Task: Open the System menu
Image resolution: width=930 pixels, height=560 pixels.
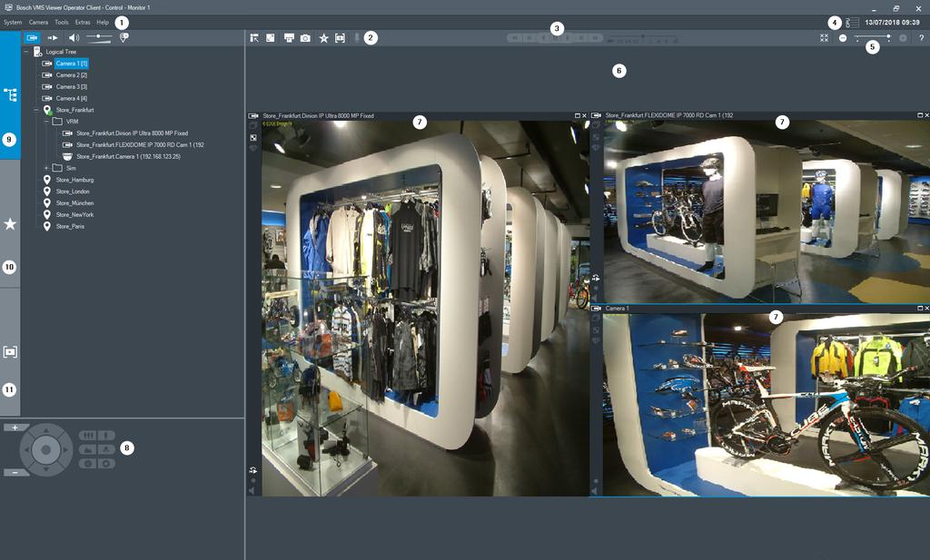Action: pyautogui.click(x=13, y=23)
